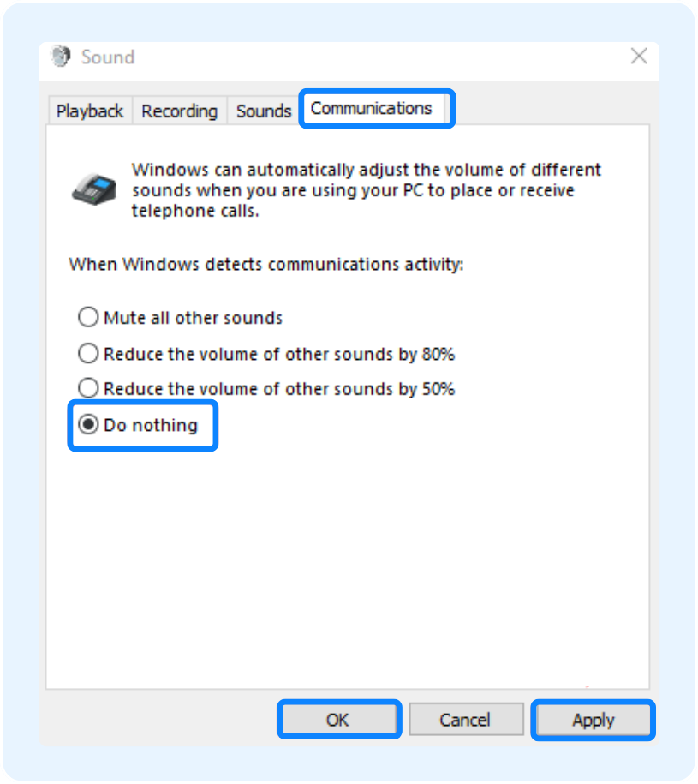Close the Sound dialog window
The height and width of the screenshot is (784, 698).
pyautogui.click(x=639, y=57)
